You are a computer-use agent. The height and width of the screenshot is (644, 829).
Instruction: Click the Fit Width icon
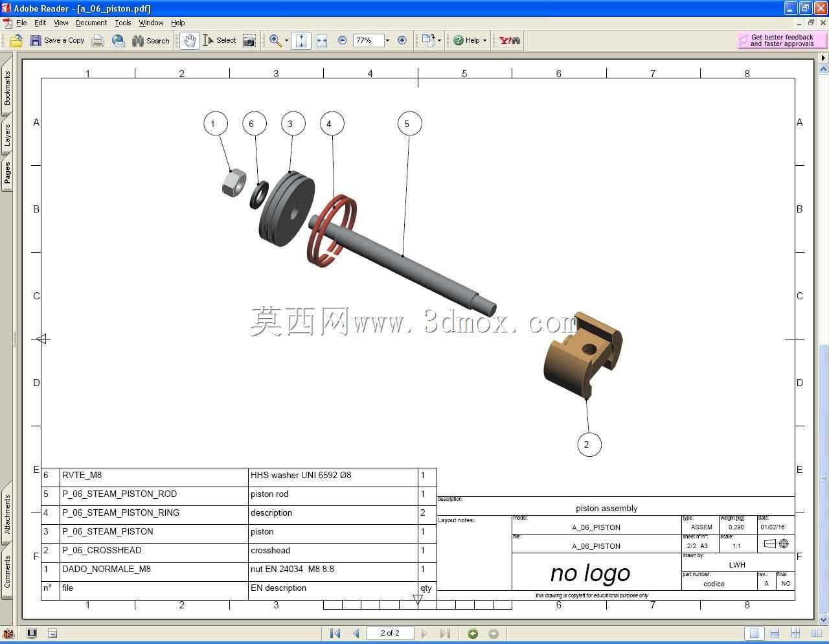322,41
